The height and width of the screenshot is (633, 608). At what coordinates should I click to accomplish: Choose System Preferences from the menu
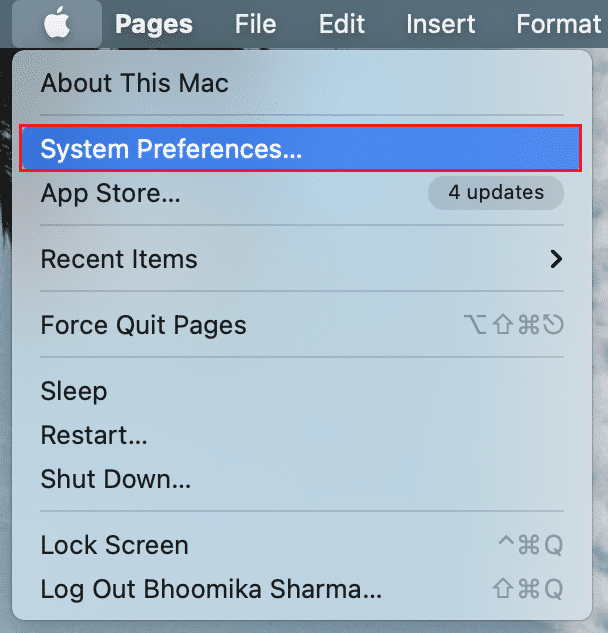(171, 149)
